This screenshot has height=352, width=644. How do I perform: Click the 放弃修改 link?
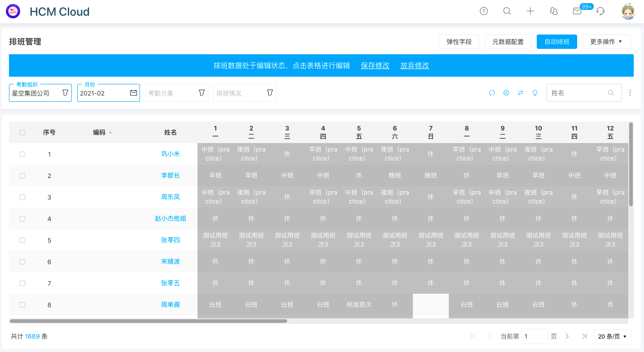pyautogui.click(x=415, y=65)
